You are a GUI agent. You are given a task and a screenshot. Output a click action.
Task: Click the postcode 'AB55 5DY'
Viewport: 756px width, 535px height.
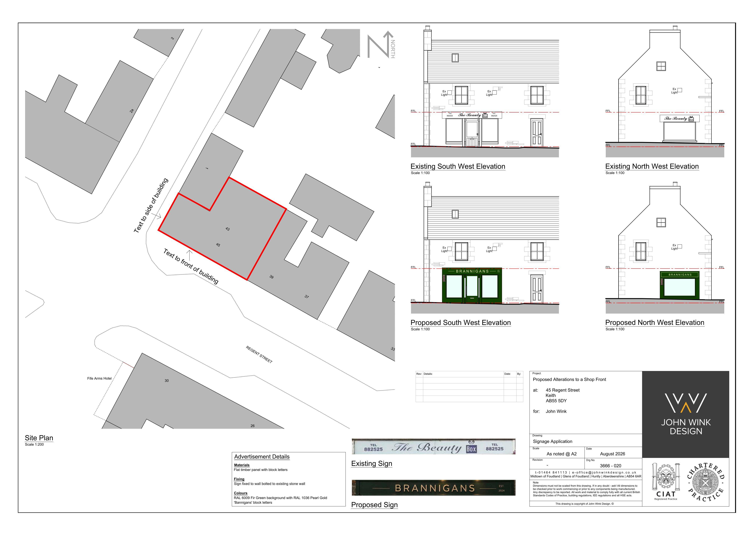click(556, 401)
